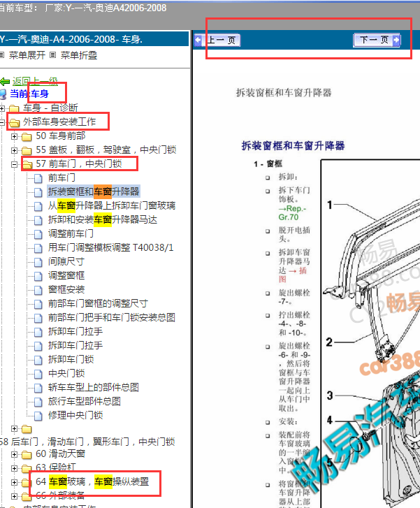This screenshot has height=508, width=420.
Task: Open 用车门调整模板调整 T40038/1
Action: (x=110, y=247)
